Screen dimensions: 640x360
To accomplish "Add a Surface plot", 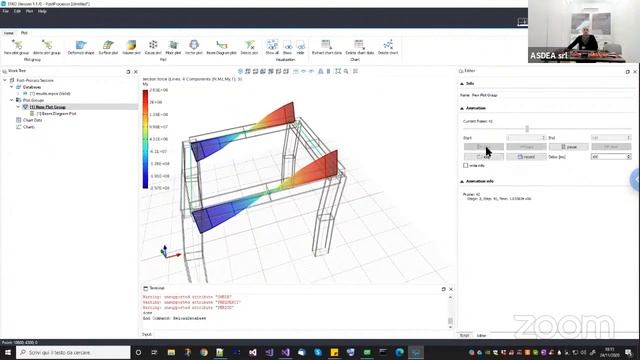I will coord(108,47).
